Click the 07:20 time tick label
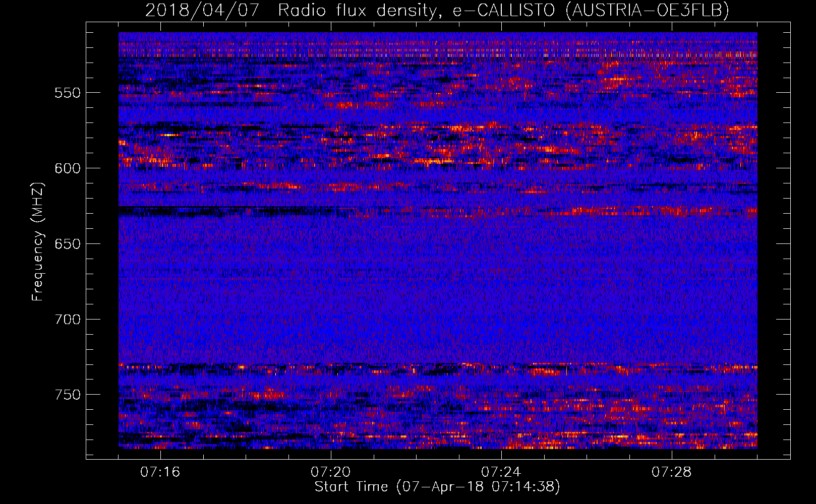This screenshot has height=504, width=816. pyautogui.click(x=331, y=472)
